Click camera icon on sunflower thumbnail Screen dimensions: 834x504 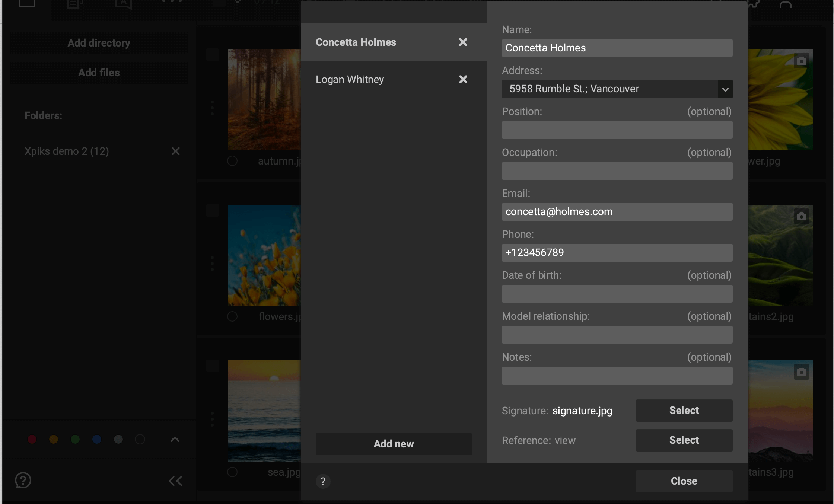[801, 61]
